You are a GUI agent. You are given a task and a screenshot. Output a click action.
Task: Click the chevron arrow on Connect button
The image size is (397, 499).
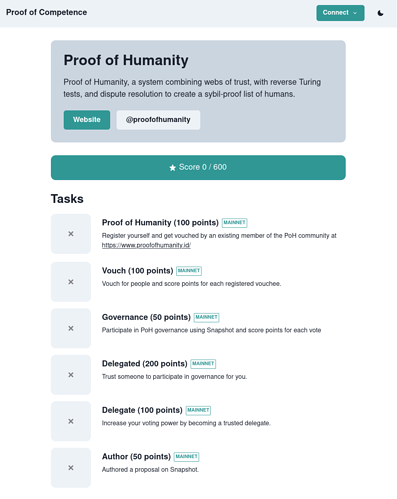tap(355, 13)
